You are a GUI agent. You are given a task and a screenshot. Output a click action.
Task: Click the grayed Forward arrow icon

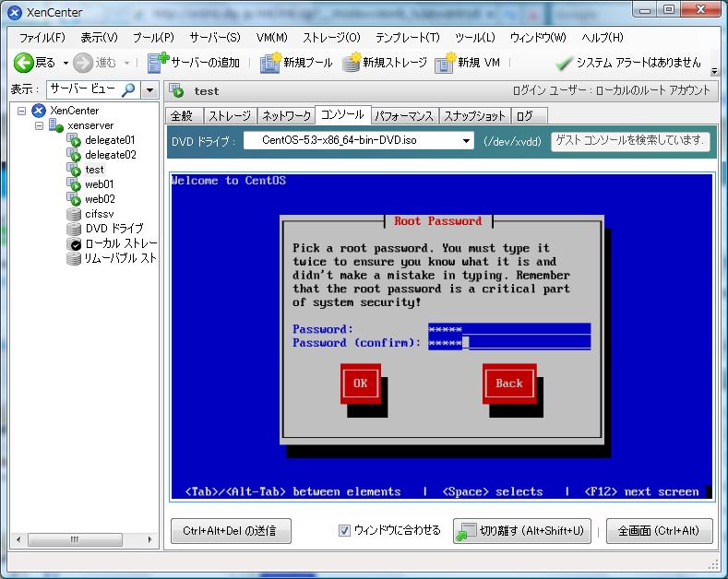point(83,63)
